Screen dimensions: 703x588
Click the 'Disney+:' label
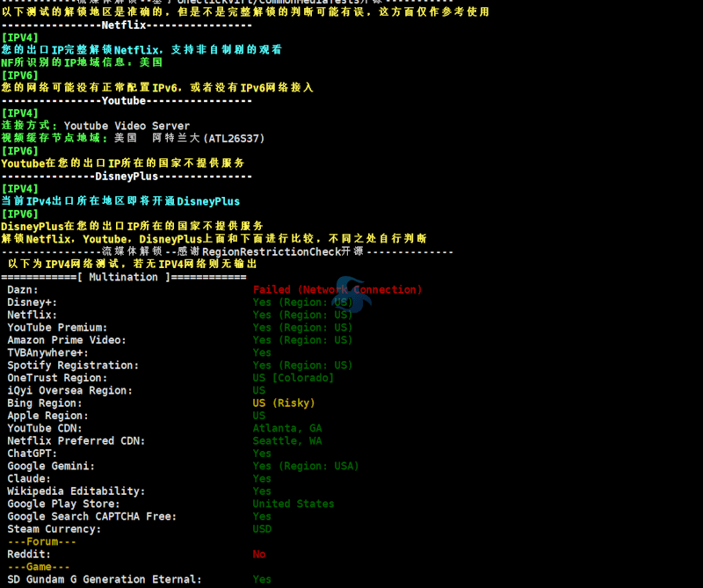32,302
